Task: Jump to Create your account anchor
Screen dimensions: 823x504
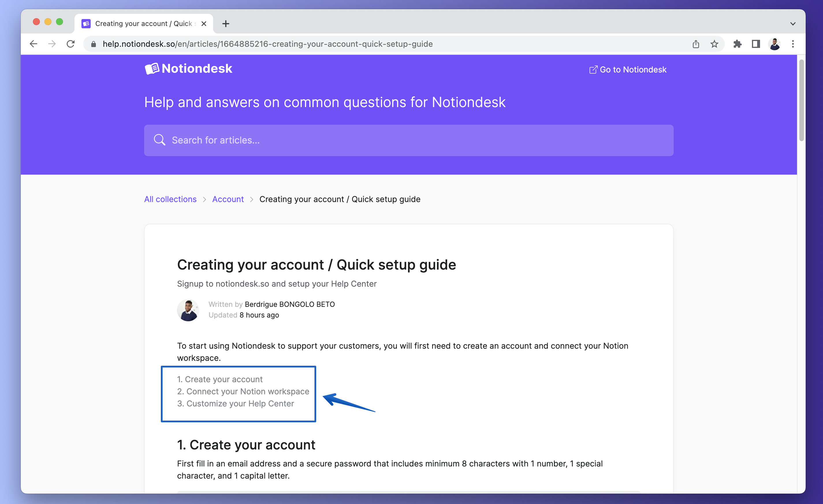Action: [x=220, y=379]
